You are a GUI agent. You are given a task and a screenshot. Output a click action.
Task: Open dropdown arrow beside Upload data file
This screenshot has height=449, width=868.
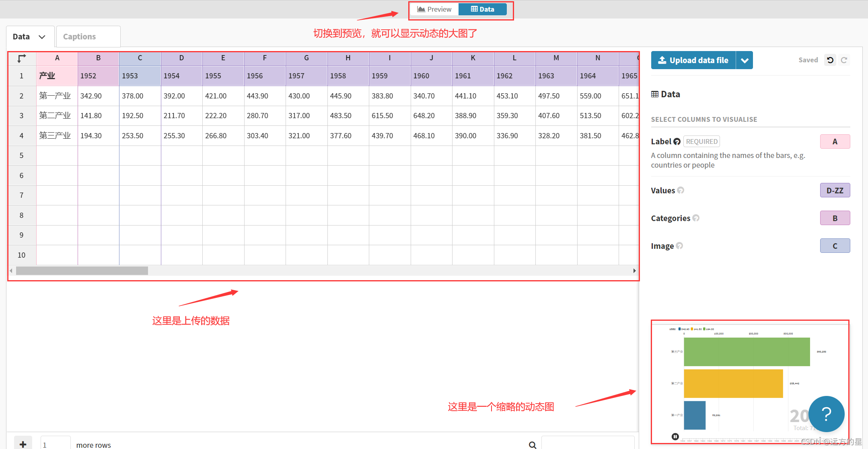(745, 60)
